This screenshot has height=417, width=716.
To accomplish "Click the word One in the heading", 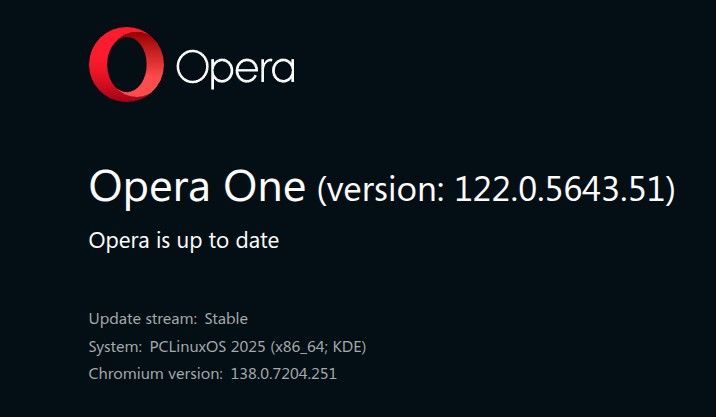I will pyautogui.click(x=264, y=186).
